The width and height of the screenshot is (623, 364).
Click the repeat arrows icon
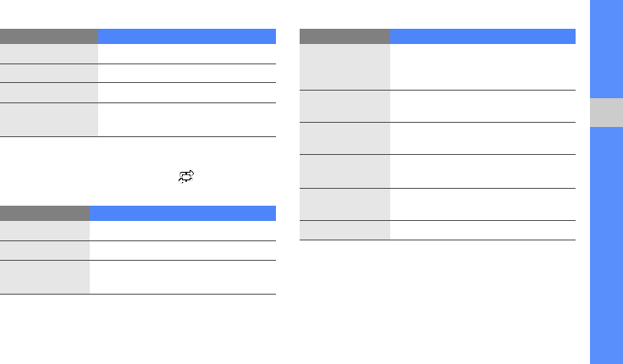(186, 176)
